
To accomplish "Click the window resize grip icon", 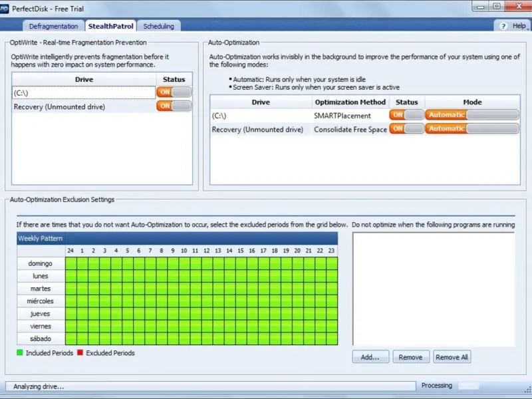I will [528, 391].
